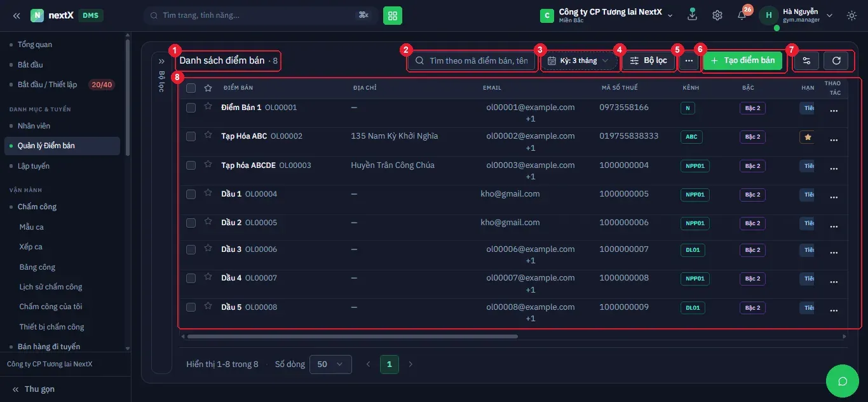This screenshot has height=402, width=868.
Task: Check the Tạp hóa ABCDE row checkbox
Action: [x=191, y=165]
